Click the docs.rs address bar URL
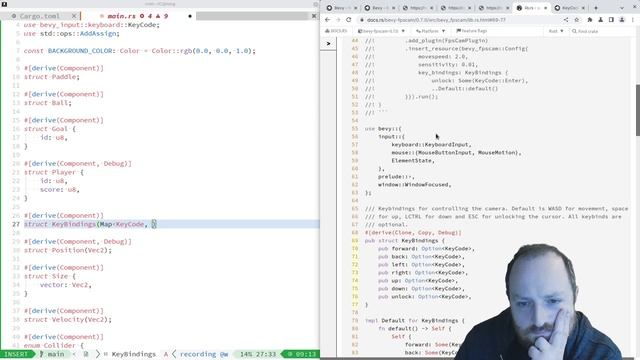 436,20
